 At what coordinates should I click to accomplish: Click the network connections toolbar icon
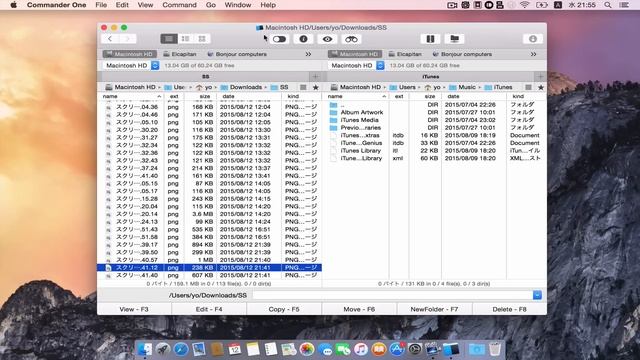pyautogui.click(x=454, y=39)
